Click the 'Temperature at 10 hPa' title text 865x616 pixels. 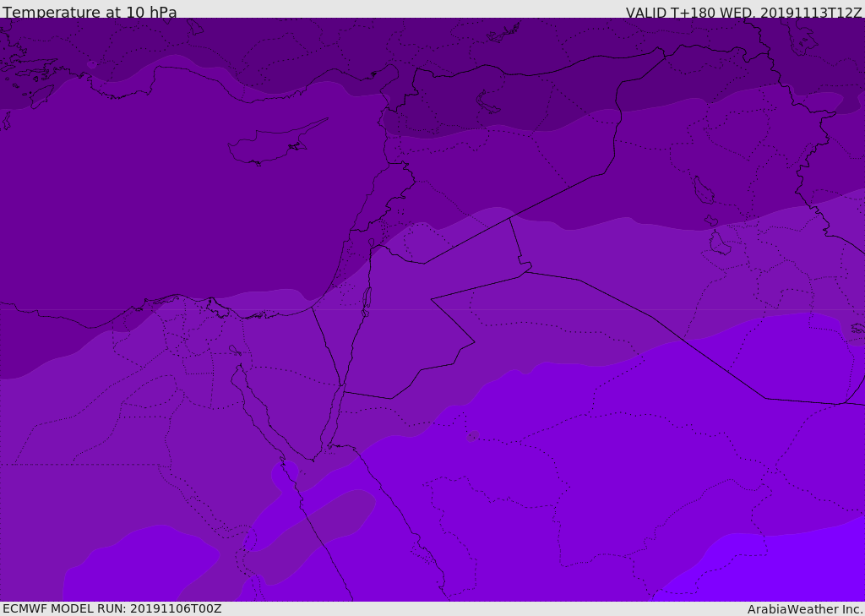(90, 12)
